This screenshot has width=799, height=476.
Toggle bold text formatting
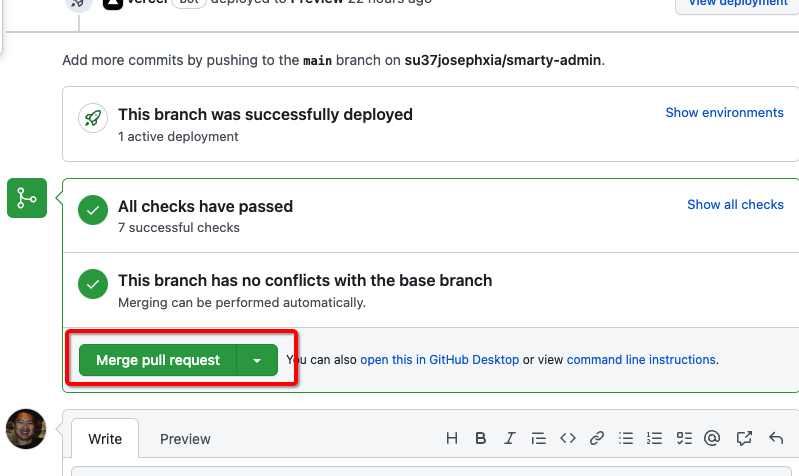coord(481,438)
